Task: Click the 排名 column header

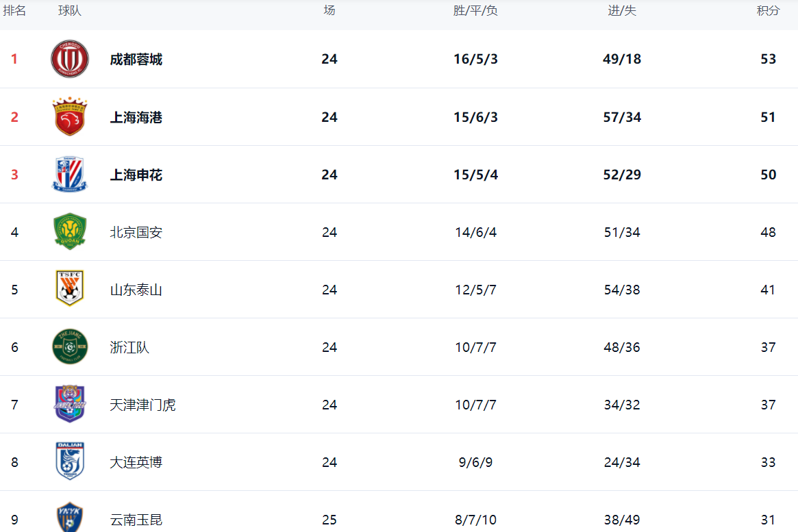Action: (x=14, y=11)
